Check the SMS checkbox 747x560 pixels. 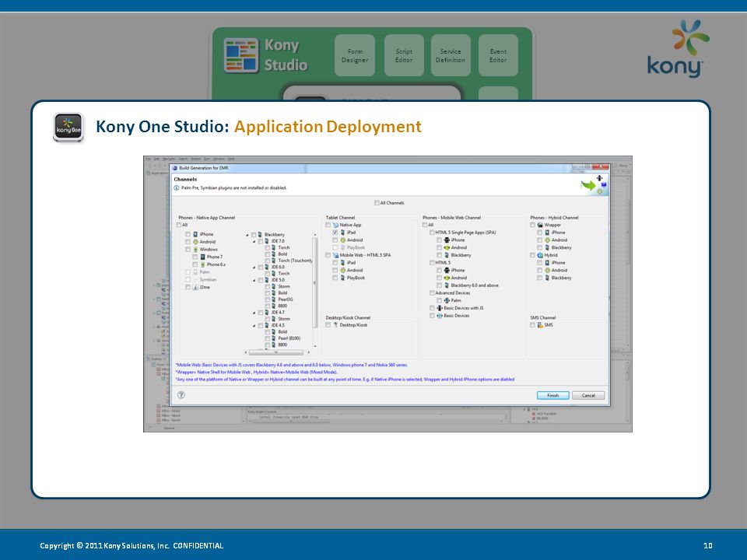click(x=532, y=325)
